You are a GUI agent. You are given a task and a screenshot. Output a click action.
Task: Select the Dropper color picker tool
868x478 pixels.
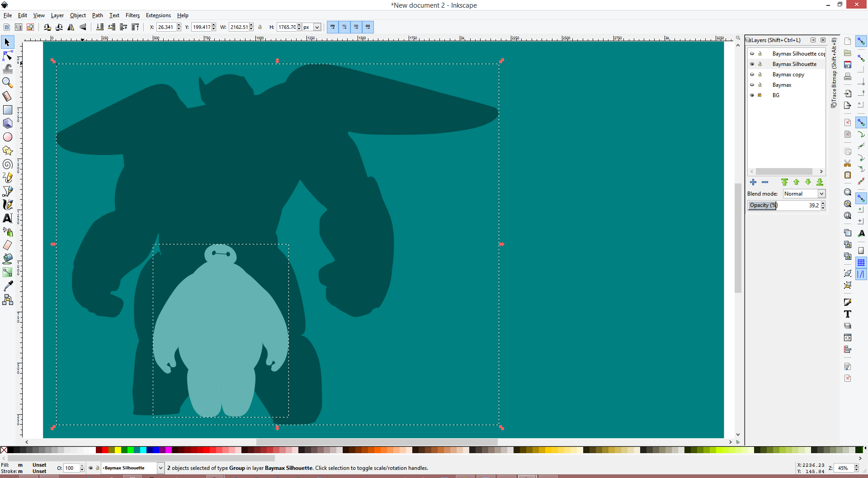pyautogui.click(x=7, y=286)
